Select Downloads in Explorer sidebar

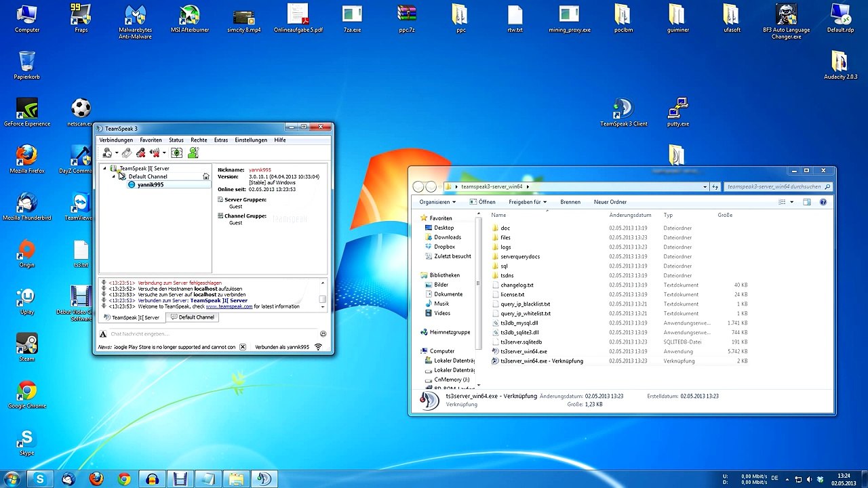coord(442,237)
